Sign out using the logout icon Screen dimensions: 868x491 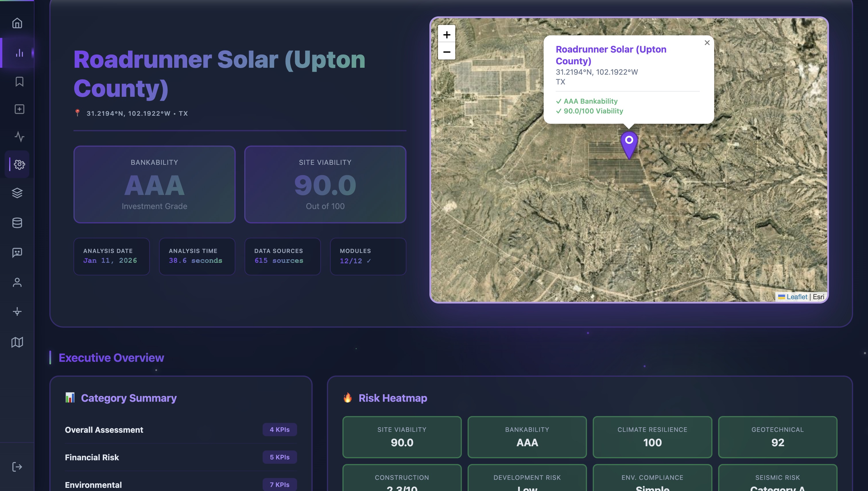click(x=17, y=466)
